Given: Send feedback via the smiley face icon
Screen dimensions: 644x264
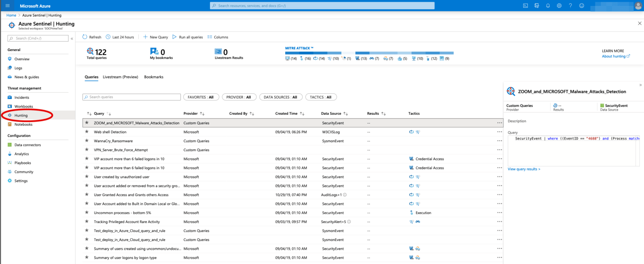Looking at the screenshot, I should tap(582, 5).
